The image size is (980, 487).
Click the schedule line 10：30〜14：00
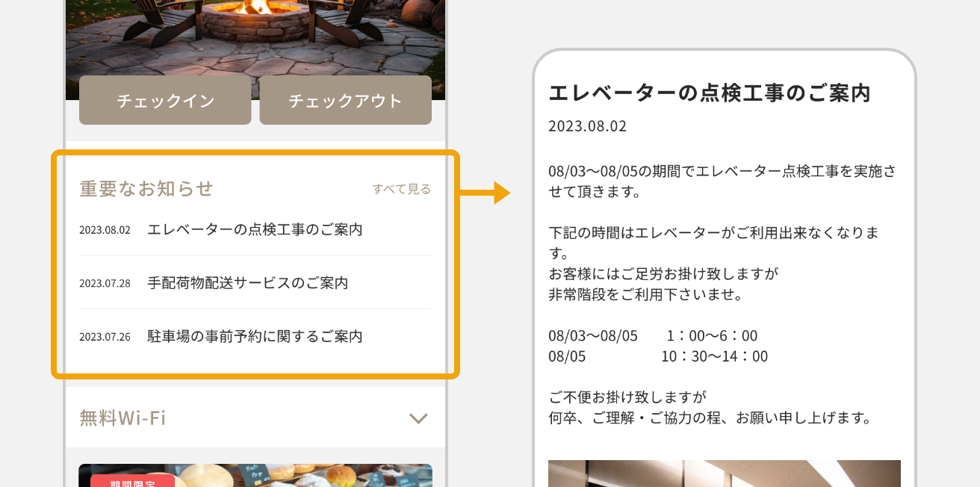[x=714, y=356]
